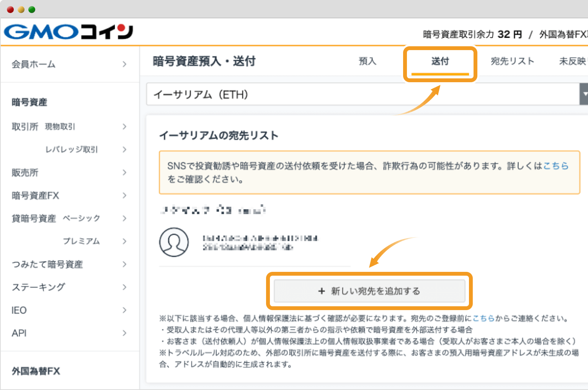The height and width of the screenshot is (390, 588).
Task: Open 取引所 現物取引 menu item
Action: pos(43,127)
